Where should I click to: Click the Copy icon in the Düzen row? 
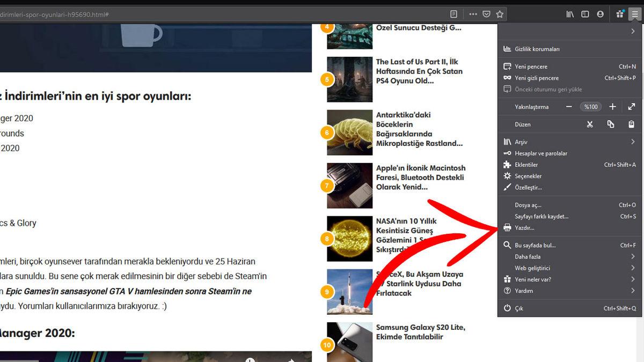[x=610, y=124]
